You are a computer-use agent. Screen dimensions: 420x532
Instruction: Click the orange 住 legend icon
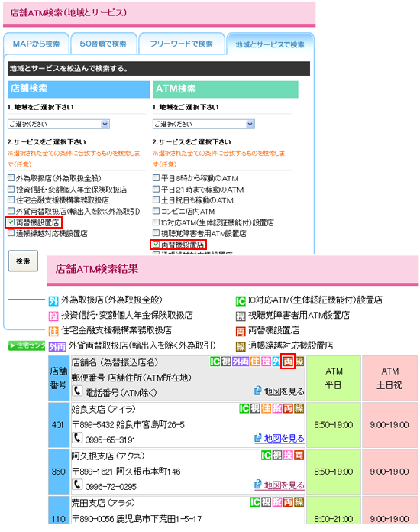53,331
